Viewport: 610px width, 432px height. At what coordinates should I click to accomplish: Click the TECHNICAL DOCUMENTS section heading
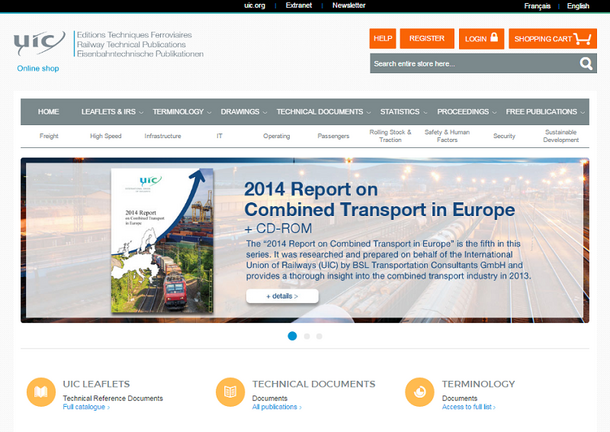pos(314,384)
